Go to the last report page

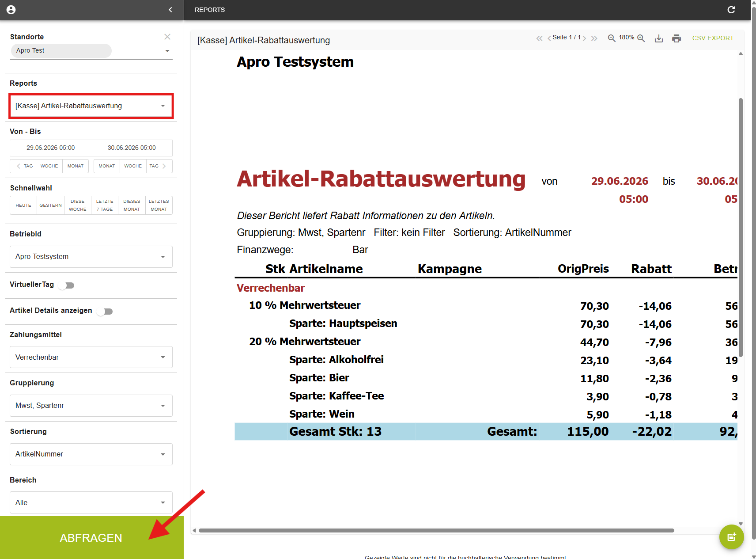pos(594,38)
